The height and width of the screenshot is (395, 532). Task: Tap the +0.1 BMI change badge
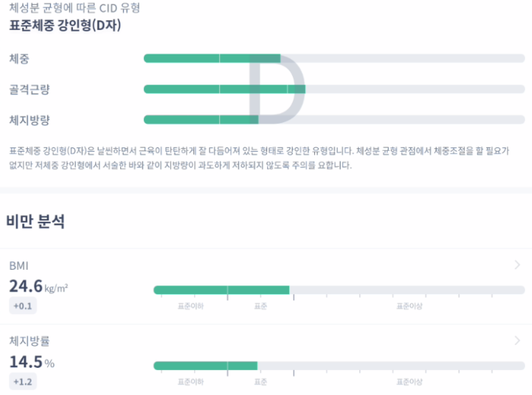[x=23, y=306]
